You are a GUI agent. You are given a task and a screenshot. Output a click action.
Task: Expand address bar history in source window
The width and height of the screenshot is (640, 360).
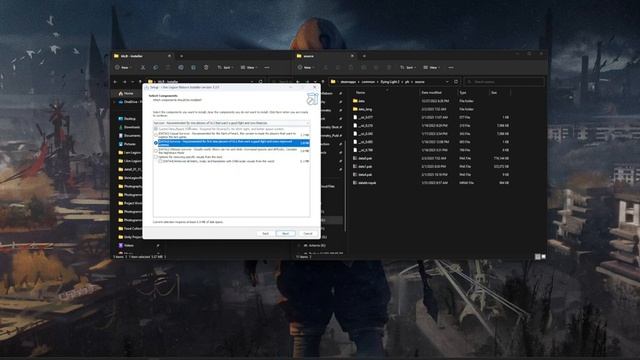pos(447,82)
